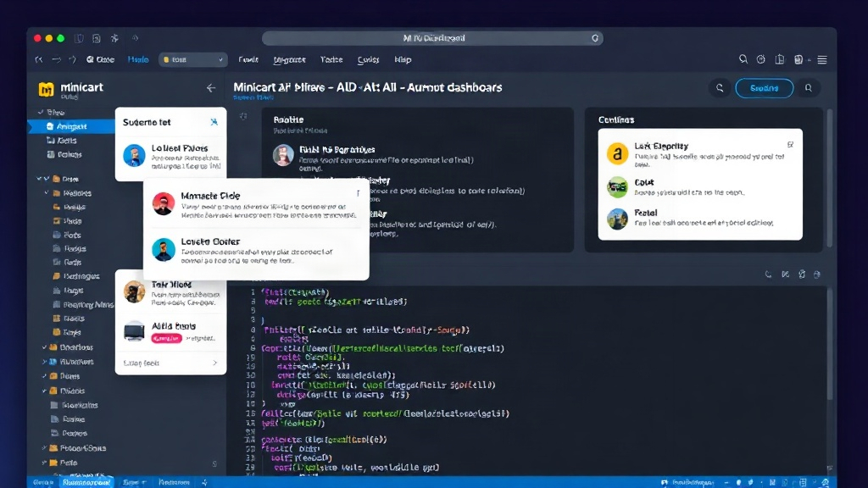868x488 pixels.
Task: Focus the address bar at the top
Action: coord(432,38)
